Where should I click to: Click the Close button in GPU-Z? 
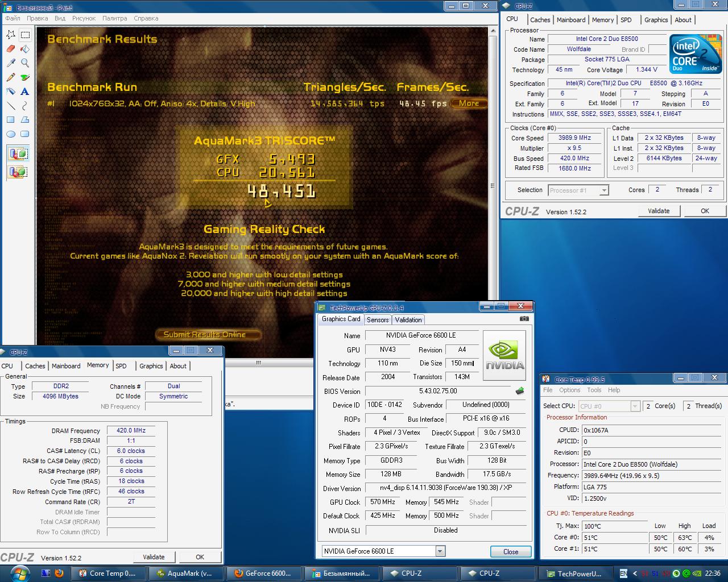tap(511, 552)
